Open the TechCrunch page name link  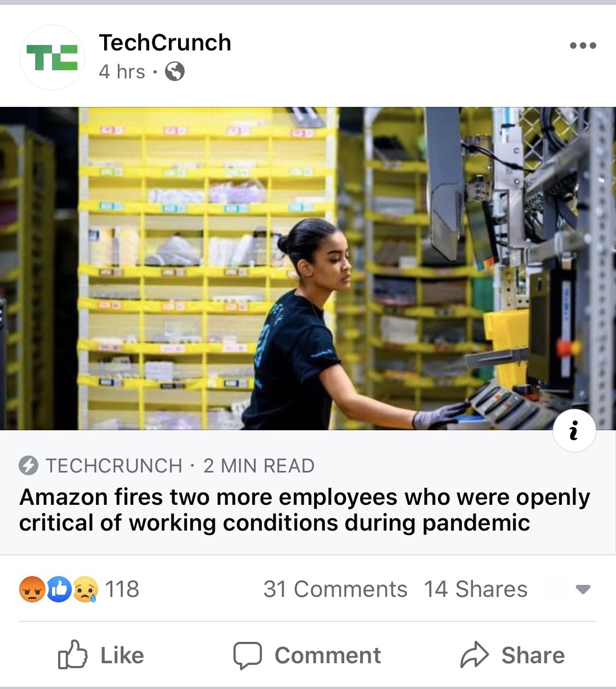pyautogui.click(x=165, y=43)
